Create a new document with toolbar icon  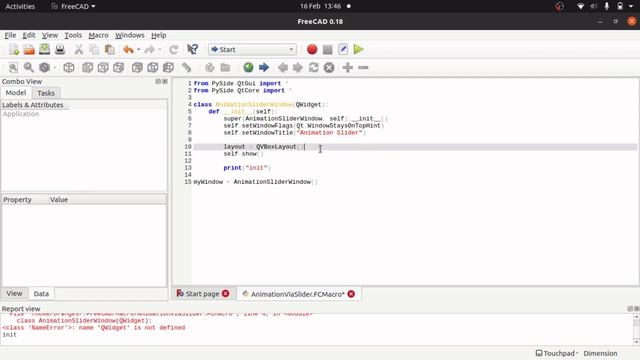14,49
